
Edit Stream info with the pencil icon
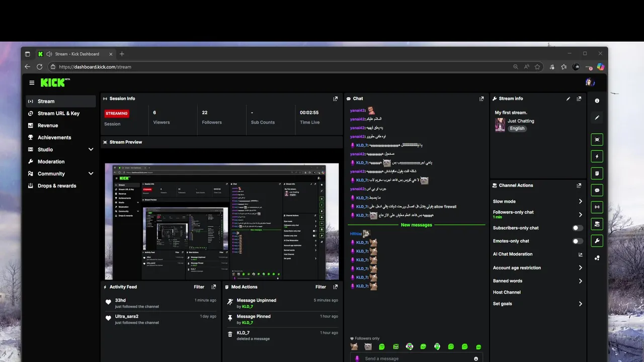569,99
